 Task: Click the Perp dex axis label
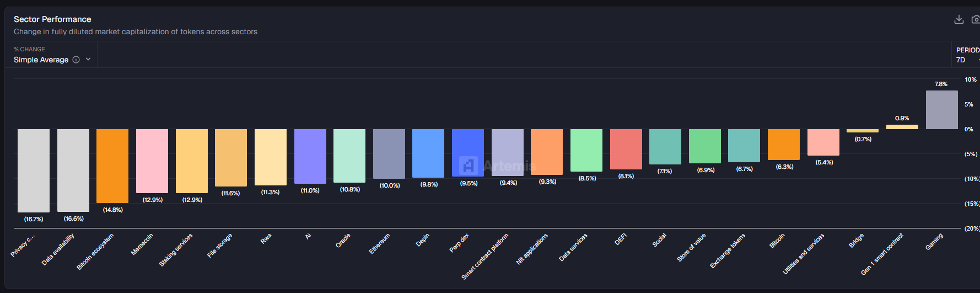[459, 243]
